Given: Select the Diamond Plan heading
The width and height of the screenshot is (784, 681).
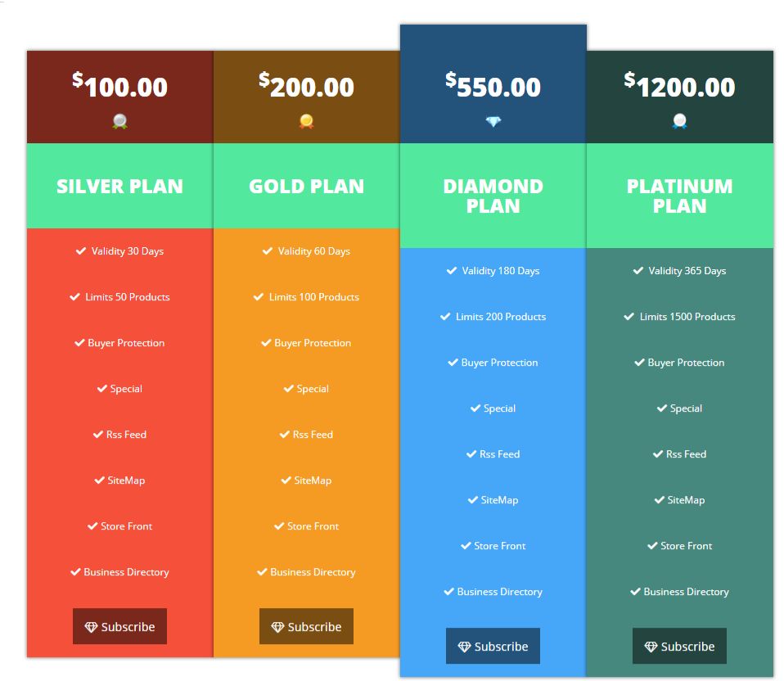Looking at the screenshot, I should 493,196.
